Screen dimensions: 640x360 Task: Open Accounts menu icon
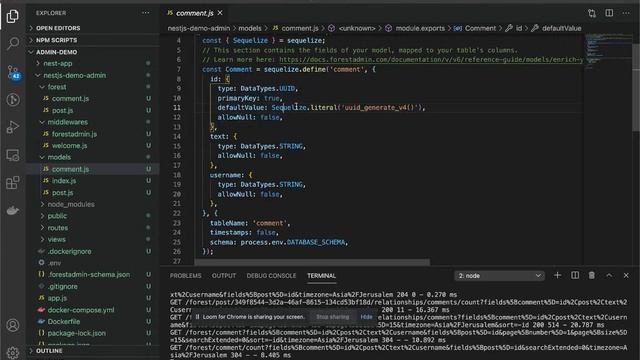tap(13, 325)
